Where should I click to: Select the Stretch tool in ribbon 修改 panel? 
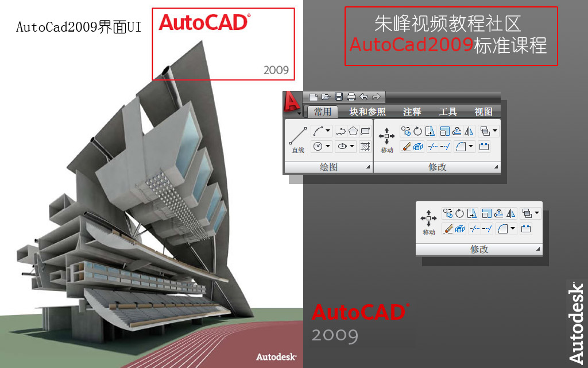click(430, 131)
